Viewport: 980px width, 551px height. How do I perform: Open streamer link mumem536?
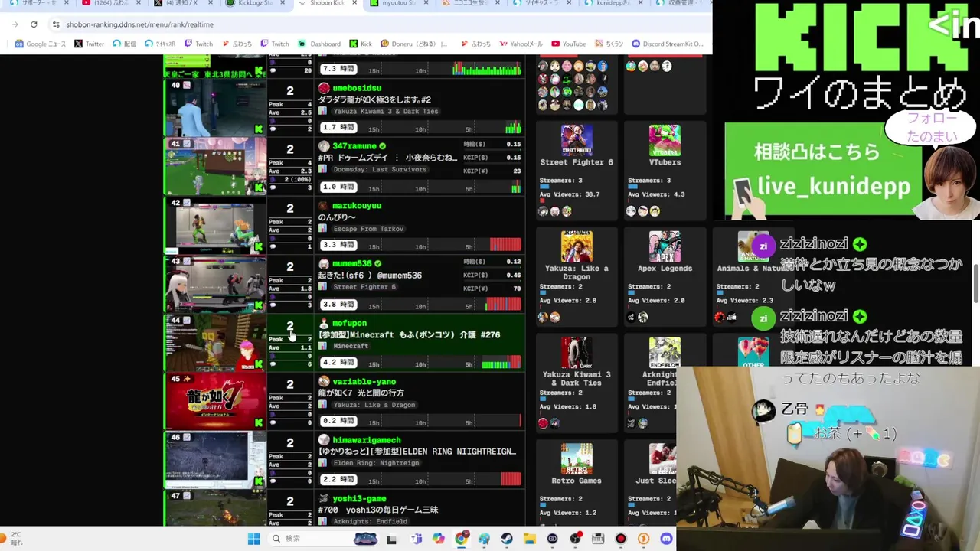(x=352, y=263)
